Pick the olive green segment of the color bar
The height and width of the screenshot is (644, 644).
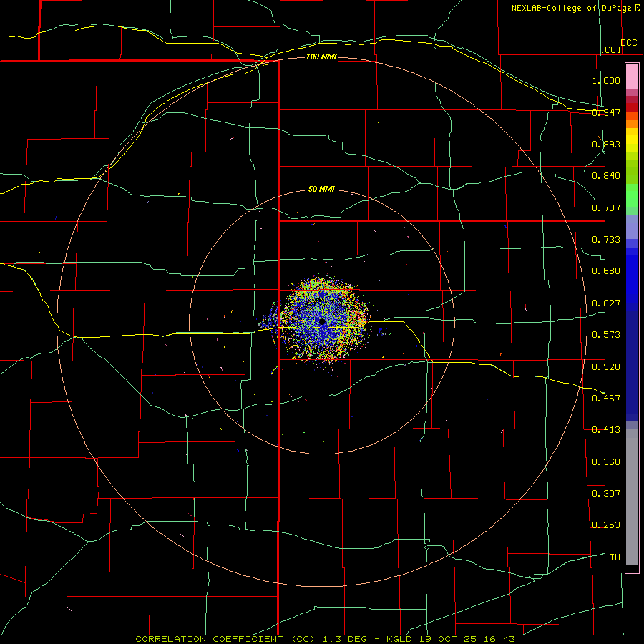pos(632,171)
